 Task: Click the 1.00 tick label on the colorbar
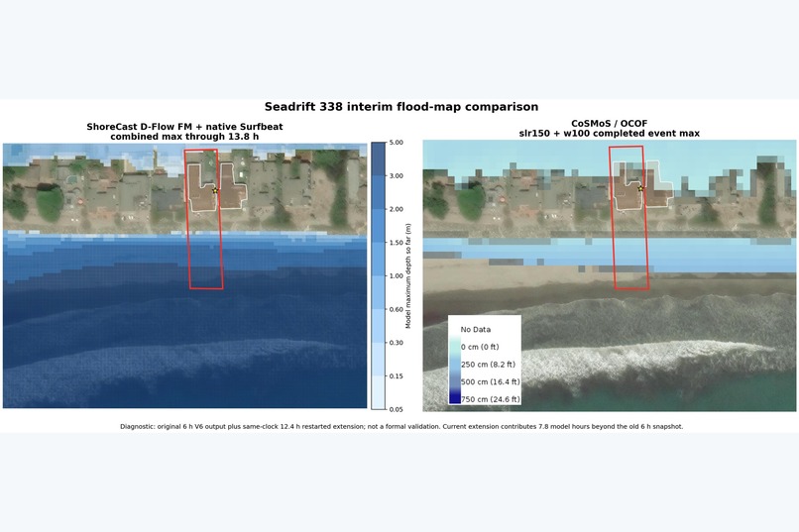tap(396, 276)
